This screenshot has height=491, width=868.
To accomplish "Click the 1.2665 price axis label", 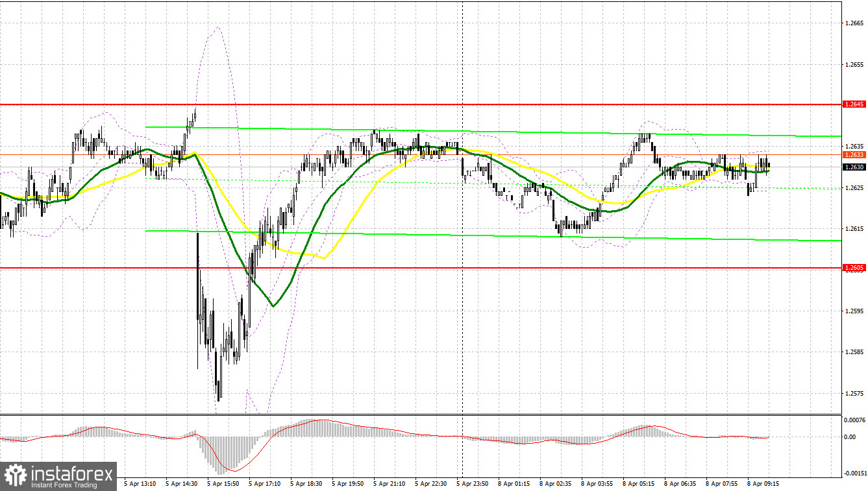I will tap(854, 23).
